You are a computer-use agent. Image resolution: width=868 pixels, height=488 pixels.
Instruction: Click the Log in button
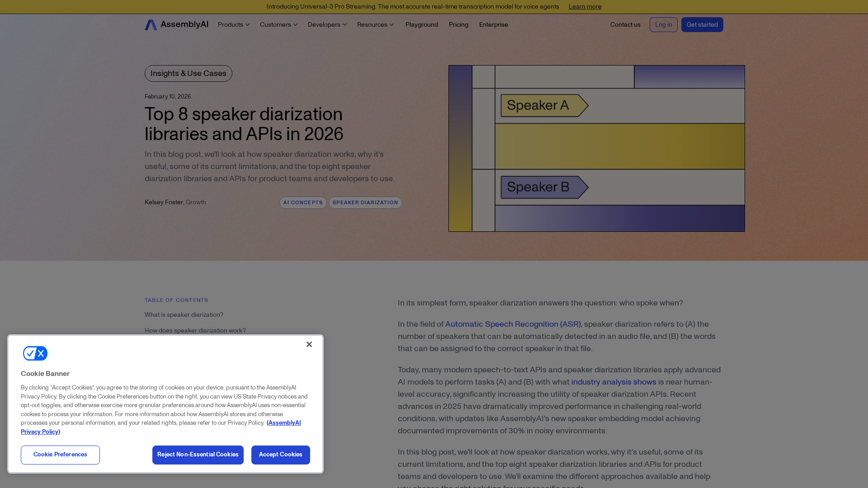click(x=663, y=25)
